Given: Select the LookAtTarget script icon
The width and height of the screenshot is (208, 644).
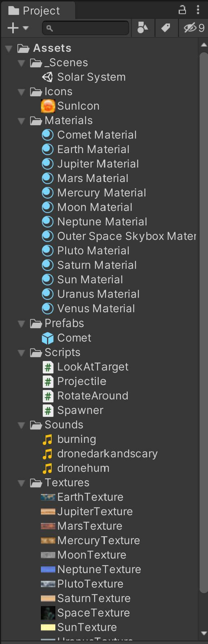Looking at the screenshot, I should (x=48, y=367).
